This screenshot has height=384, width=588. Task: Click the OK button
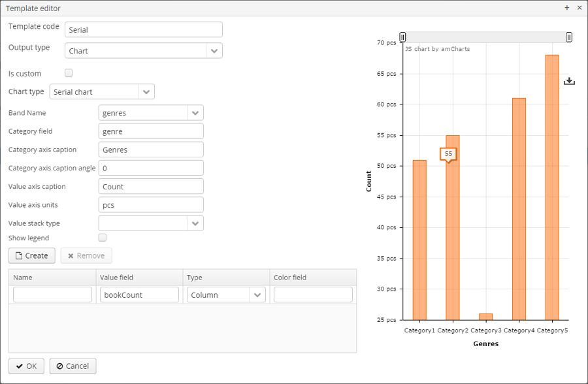click(26, 366)
